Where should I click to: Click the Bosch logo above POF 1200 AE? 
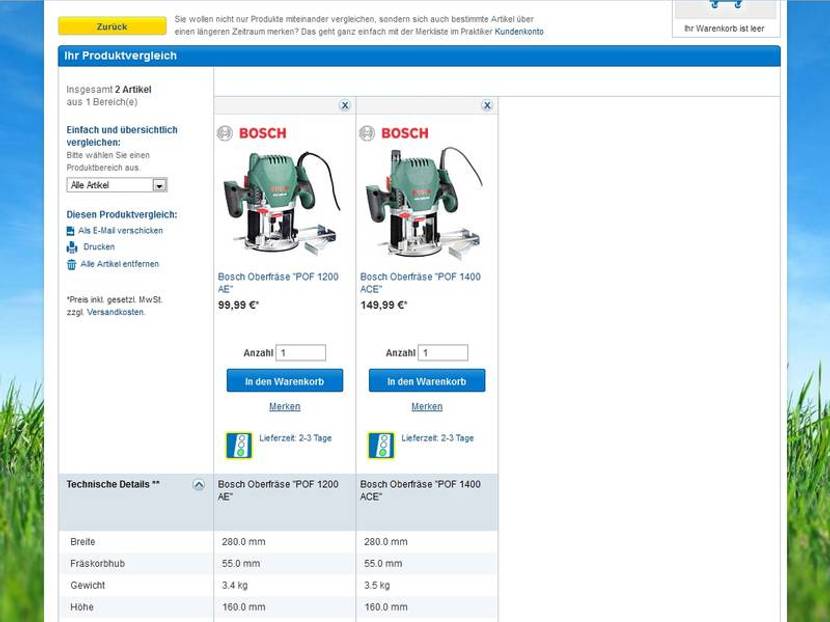[x=252, y=133]
